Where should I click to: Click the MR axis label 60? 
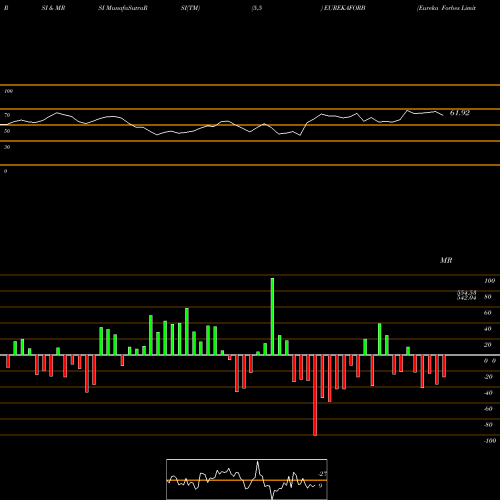coord(487,313)
